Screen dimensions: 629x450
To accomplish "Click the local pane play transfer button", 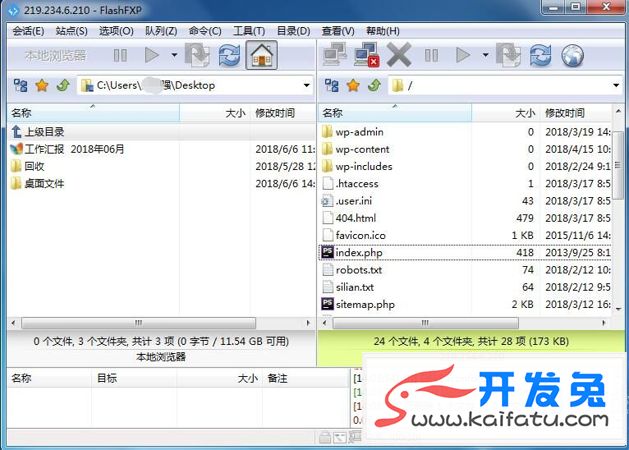I will [152, 55].
